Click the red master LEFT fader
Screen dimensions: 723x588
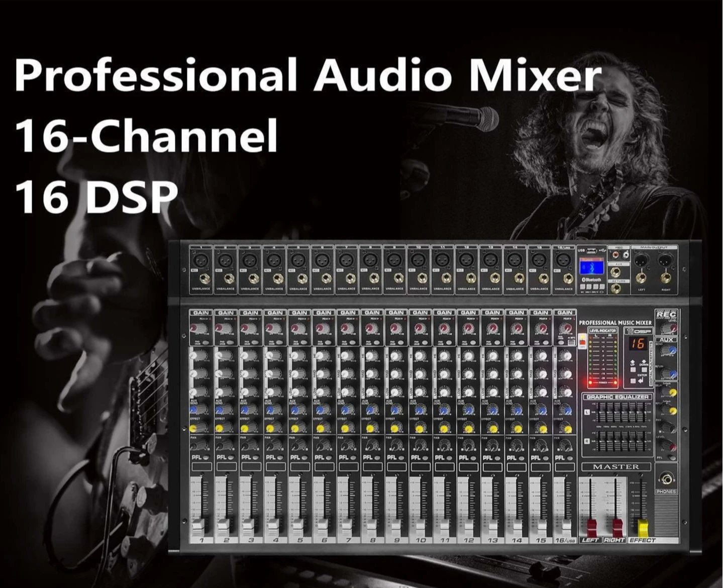[592, 527]
